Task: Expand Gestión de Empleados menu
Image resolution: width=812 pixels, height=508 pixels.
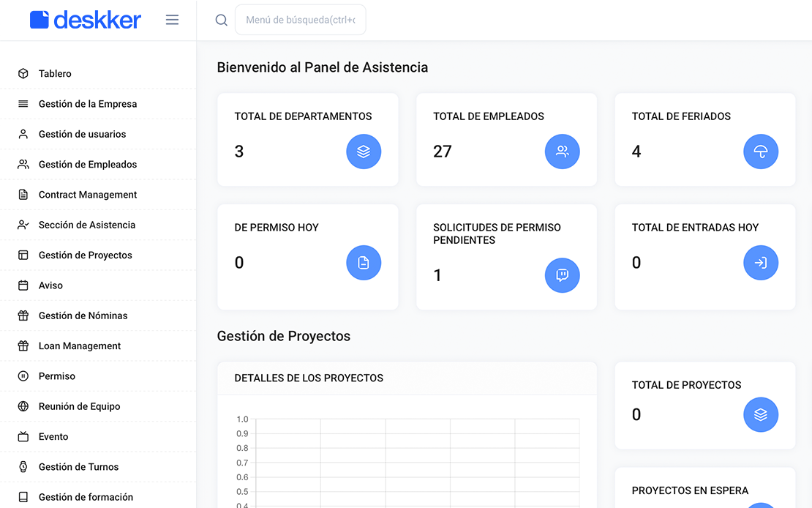Action: tap(98, 164)
